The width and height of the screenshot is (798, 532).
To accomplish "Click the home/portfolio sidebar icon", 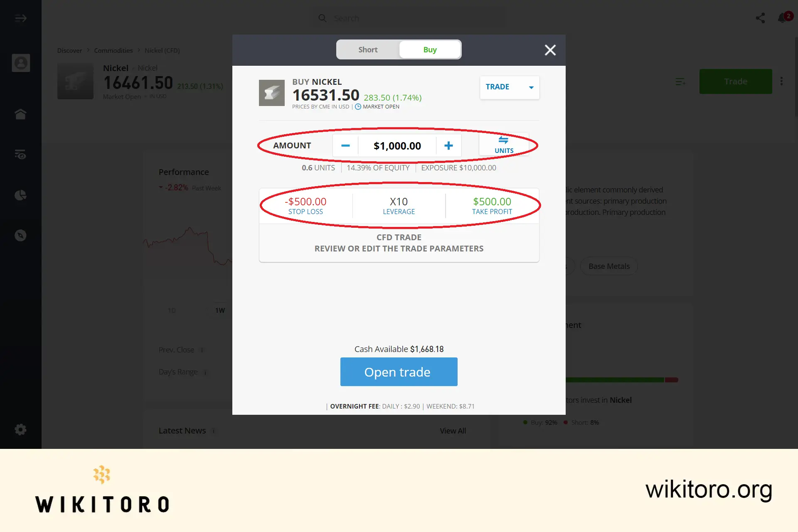I will (x=21, y=114).
